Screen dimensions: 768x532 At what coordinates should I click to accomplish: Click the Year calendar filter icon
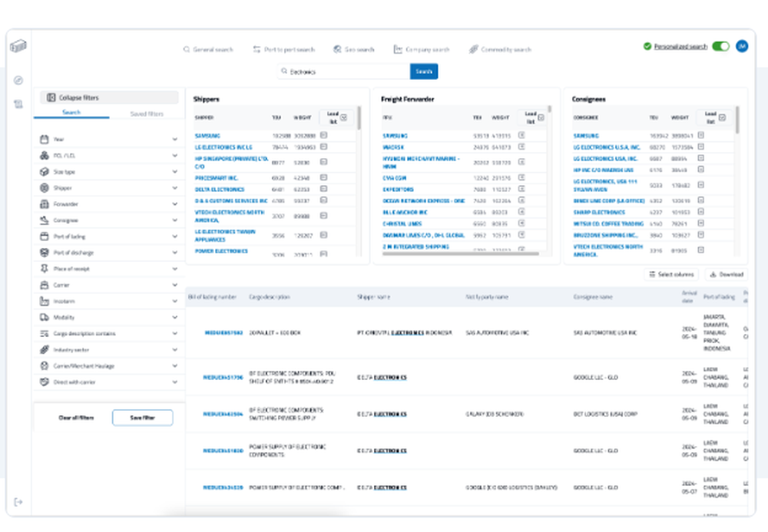(x=44, y=140)
